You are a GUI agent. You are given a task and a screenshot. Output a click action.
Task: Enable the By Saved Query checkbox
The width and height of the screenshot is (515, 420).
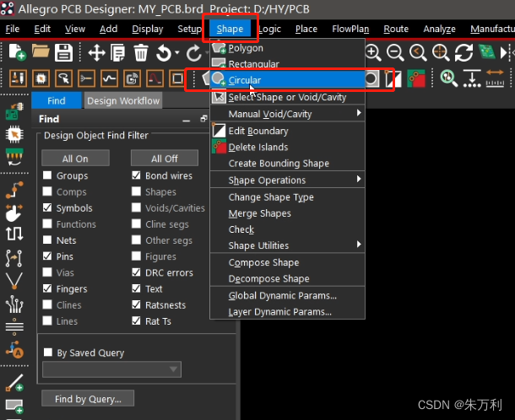[x=48, y=352]
